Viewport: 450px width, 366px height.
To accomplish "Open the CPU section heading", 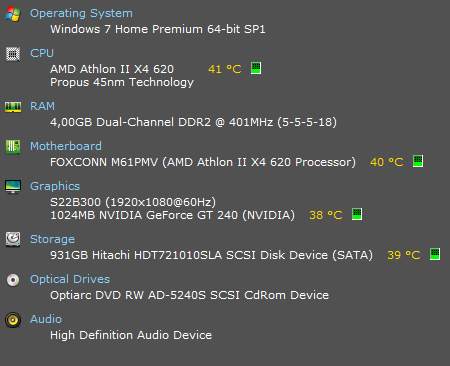I will [42, 53].
